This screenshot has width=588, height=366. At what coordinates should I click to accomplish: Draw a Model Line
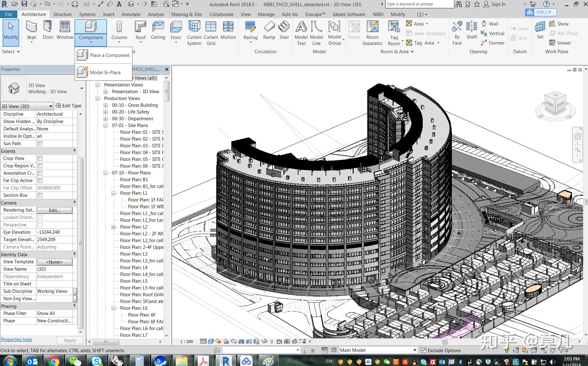coord(316,33)
